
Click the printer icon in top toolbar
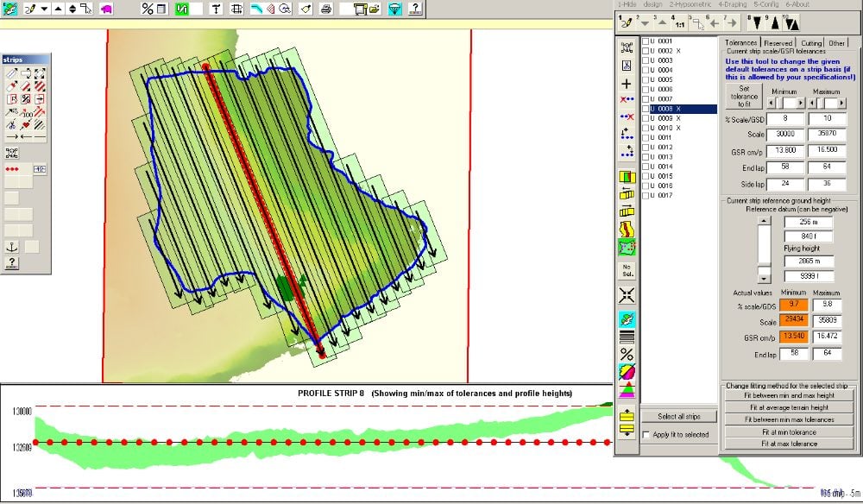[326, 9]
